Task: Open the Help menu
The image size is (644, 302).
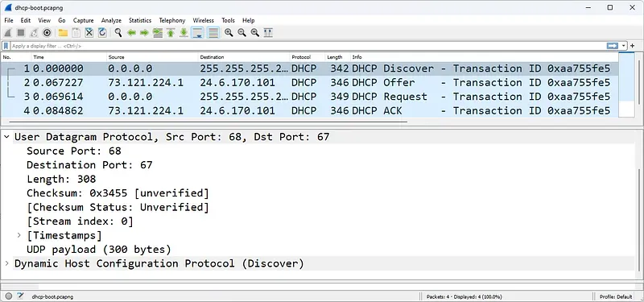Action: coord(249,20)
